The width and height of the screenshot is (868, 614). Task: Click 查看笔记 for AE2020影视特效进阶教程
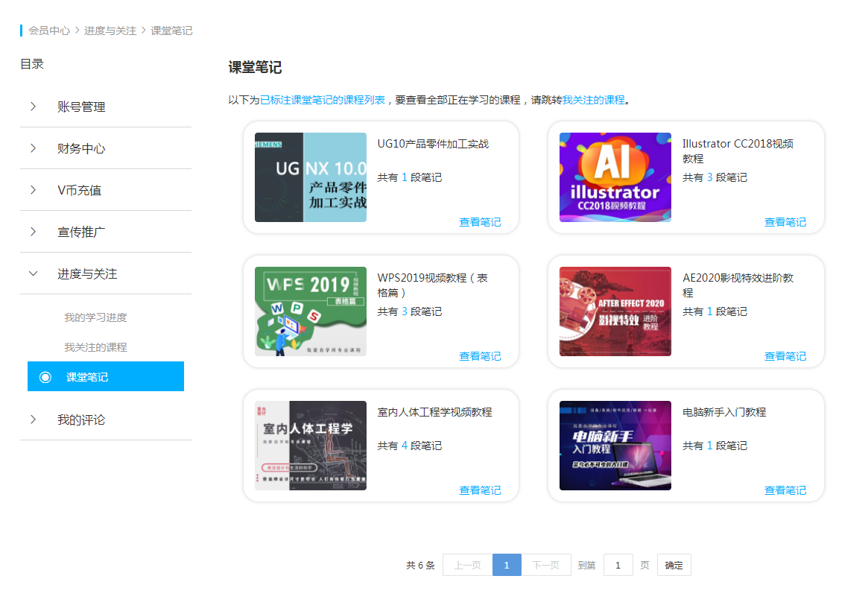[x=785, y=356]
